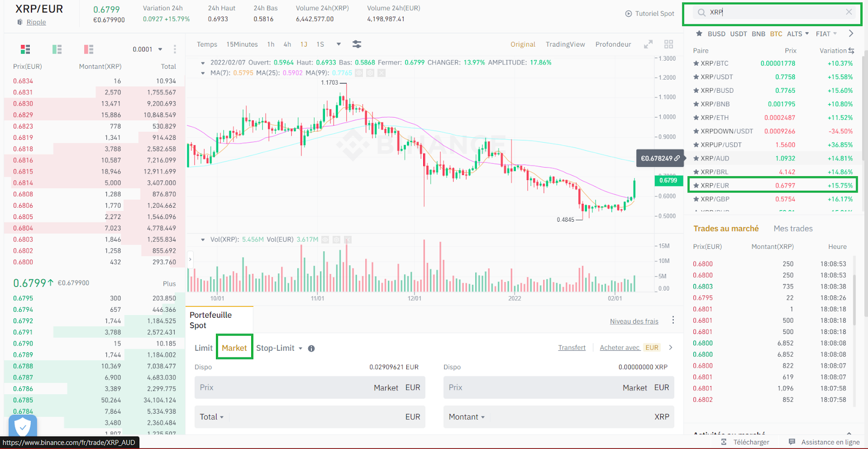Image resolution: width=868 pixels, height=449 pixels.
Task: Select XRP/EUR pair row
Action: 773,185
